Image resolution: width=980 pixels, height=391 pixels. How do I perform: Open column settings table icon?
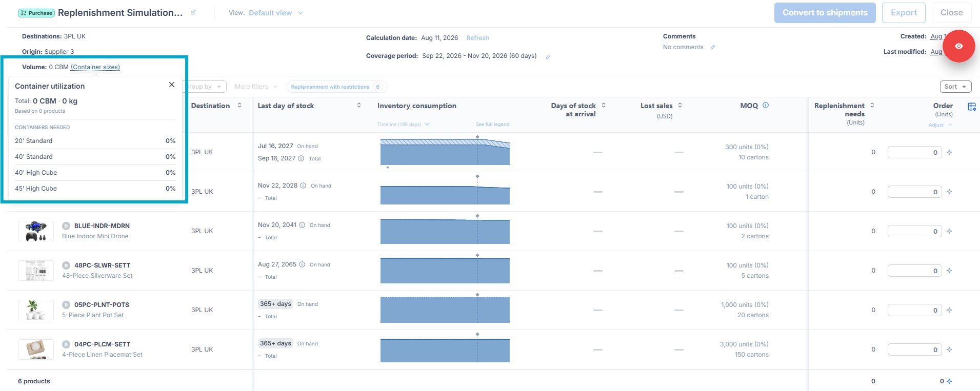click(x=972, y=107)
